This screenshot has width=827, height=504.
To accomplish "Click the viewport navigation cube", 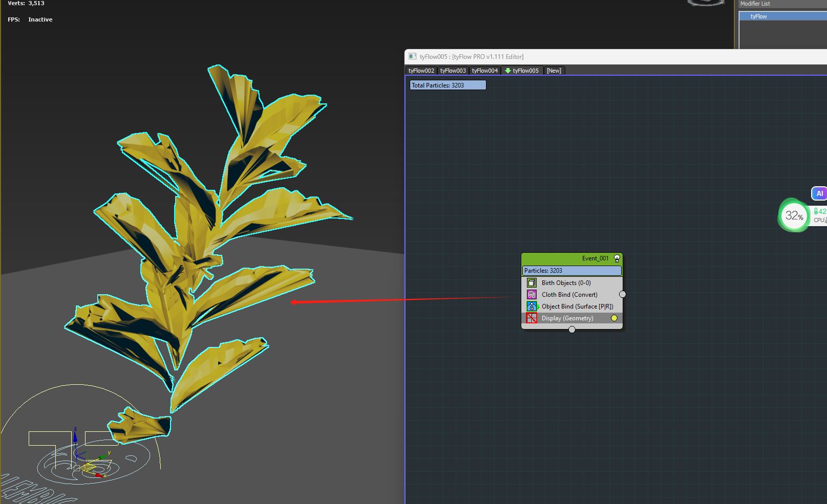I will pos(707,3).
